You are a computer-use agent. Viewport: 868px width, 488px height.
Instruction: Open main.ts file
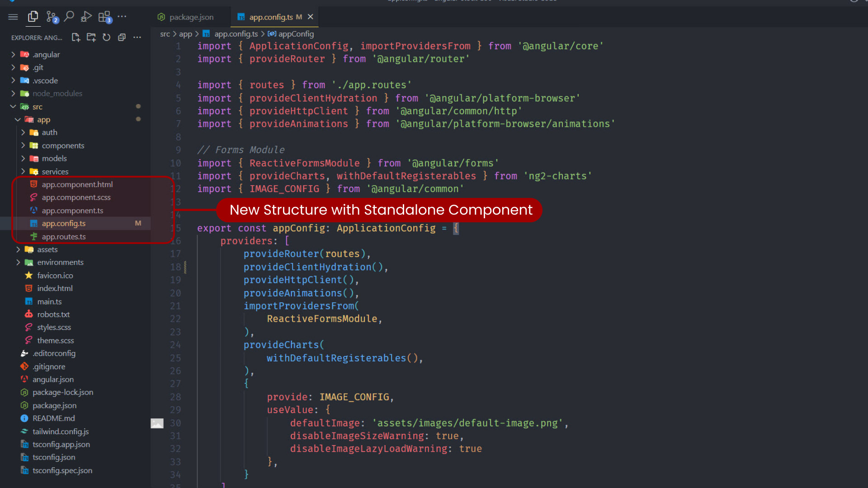(x=49, y=302)
